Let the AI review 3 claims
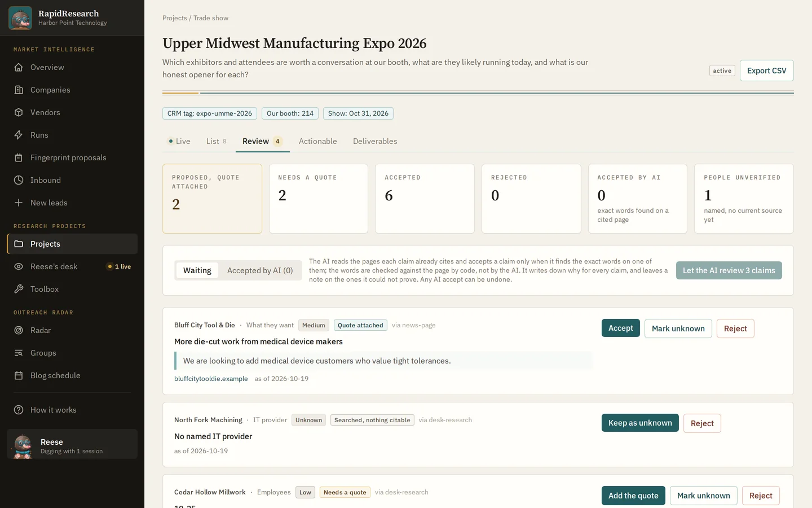This screenshot has width=812, height=508. (x=729, y=270)
